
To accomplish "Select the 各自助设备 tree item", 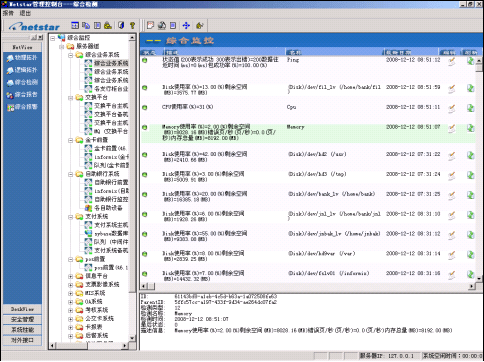I will [108, 208].
